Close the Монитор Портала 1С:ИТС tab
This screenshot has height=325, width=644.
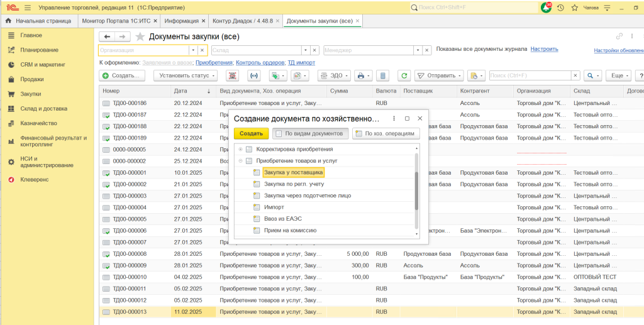pos(155,21)
